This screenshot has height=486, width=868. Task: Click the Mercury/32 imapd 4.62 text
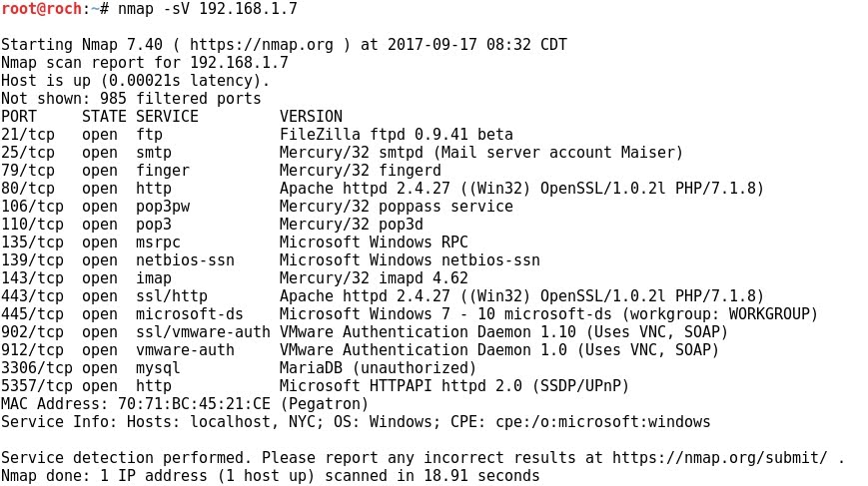point(374,278)
